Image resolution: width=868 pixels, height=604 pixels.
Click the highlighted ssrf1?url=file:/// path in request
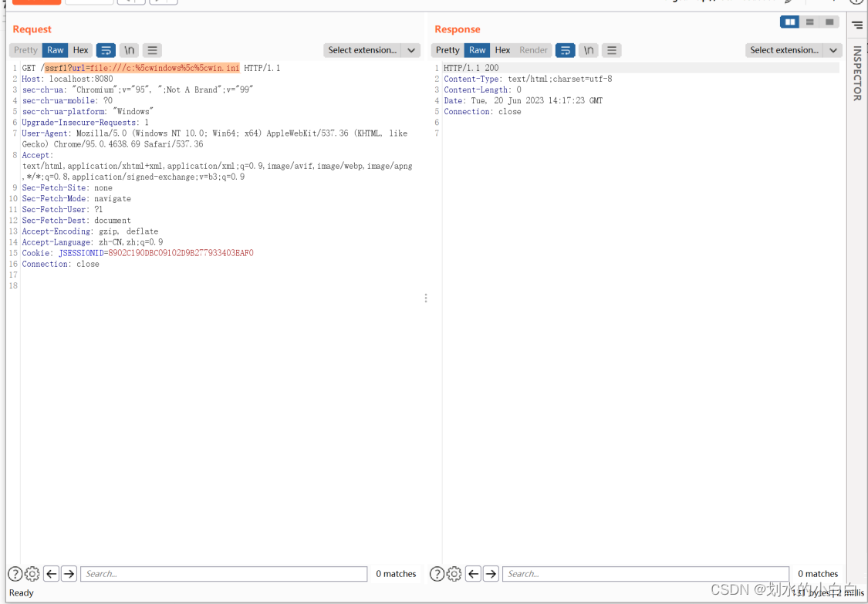pos(142,68)
